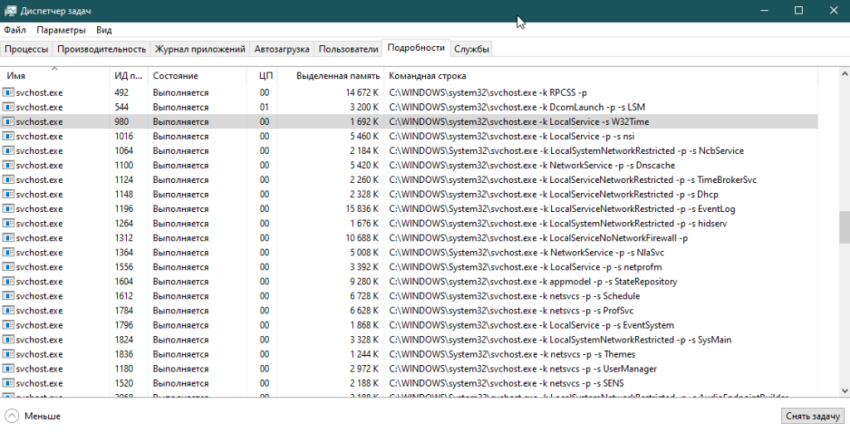Screen dimensions: 850x433
Task: Click the svchost.exe icon for PID 1016
Action: pyautogui.click(x=8, y=136)
